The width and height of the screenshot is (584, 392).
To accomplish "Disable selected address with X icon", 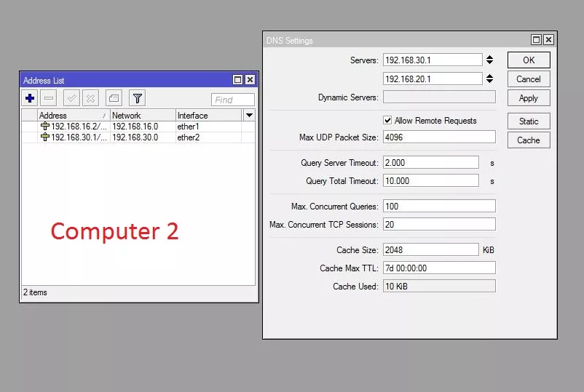I will click(x=90, y=99).
